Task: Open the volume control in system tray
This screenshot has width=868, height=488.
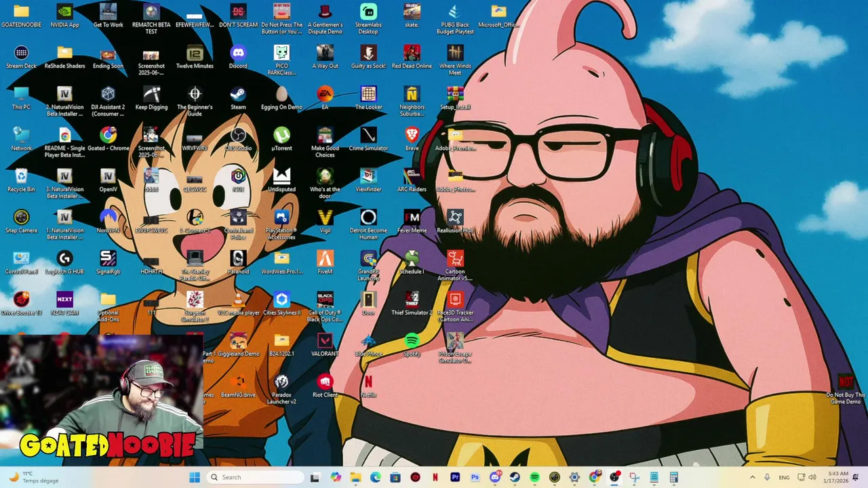Action: [812, 477]
